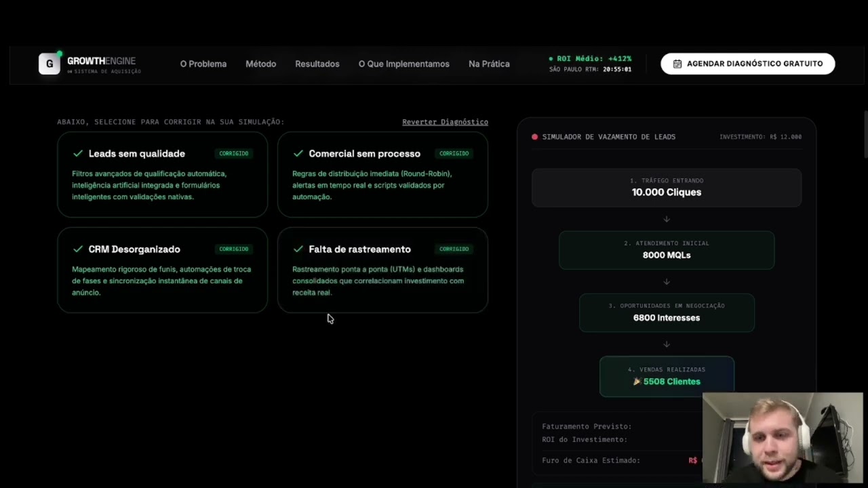Click the Corrigido badge on Comercial sem processo

[454, 154]
